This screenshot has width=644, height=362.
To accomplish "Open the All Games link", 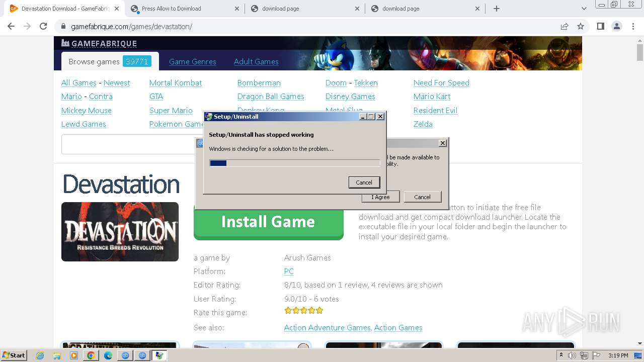I will 79,83.
